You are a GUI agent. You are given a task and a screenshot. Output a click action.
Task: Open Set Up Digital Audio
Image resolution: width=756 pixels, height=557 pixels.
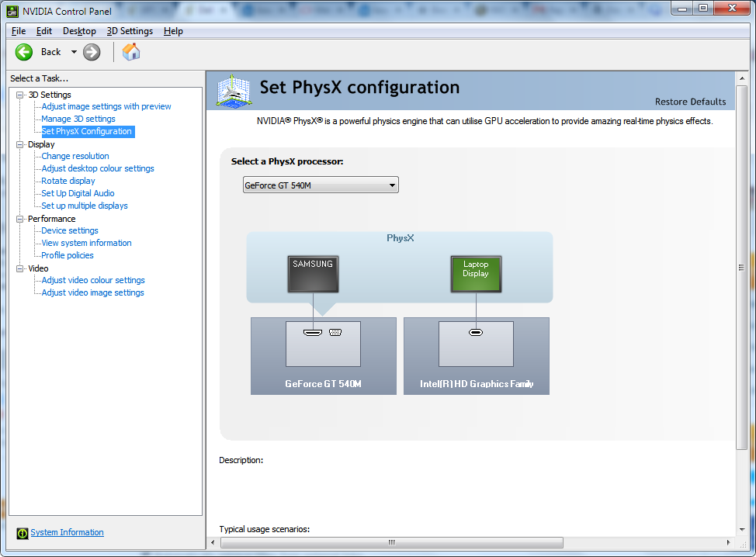[x=78, y=193]
